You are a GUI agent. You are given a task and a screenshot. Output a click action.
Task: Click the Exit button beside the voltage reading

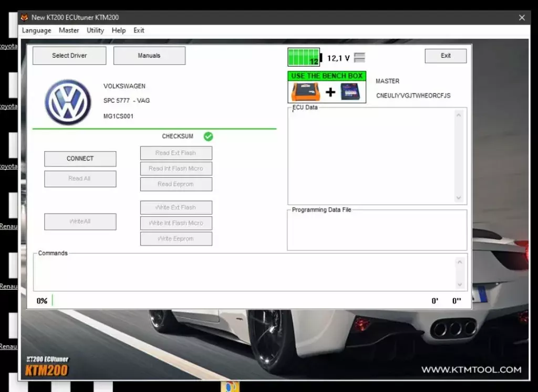(x=446, y=56)
